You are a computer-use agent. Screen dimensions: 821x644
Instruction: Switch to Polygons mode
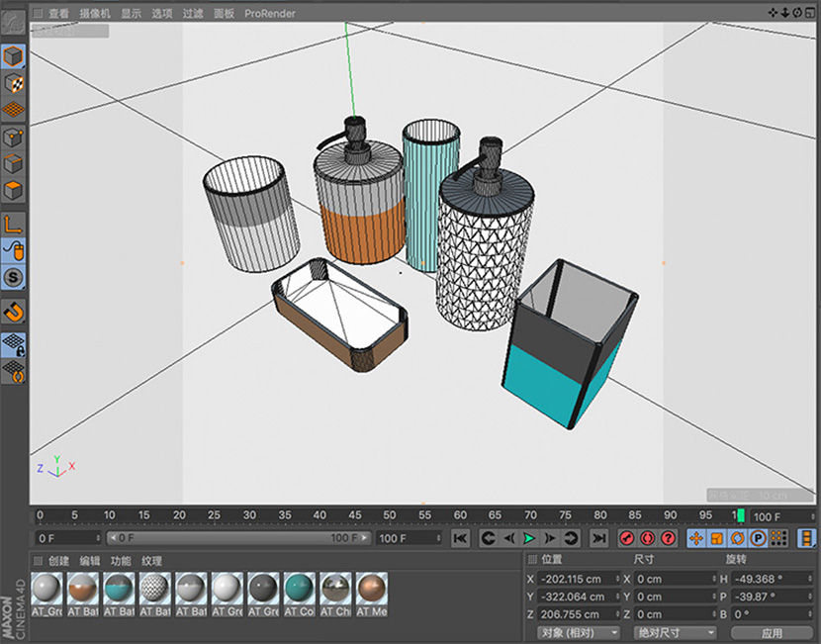[13, 191]
